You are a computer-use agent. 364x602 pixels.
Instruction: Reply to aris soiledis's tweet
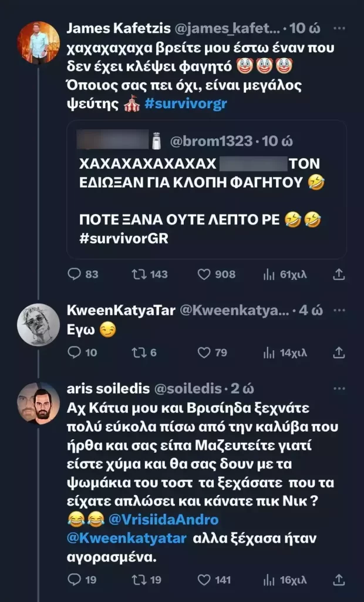pyautogui.click(x=75, y=580)
